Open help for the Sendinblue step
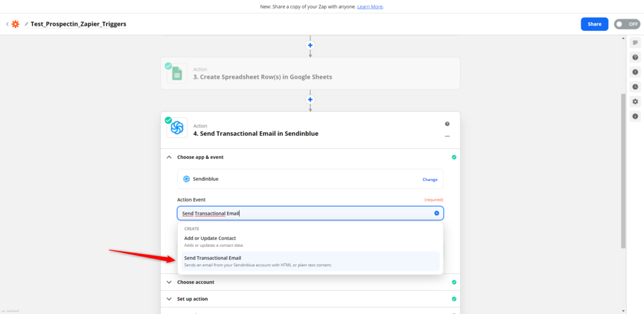The width and height of the screenshot is (644, 314). pyautogui.click(x=447, y=124)
